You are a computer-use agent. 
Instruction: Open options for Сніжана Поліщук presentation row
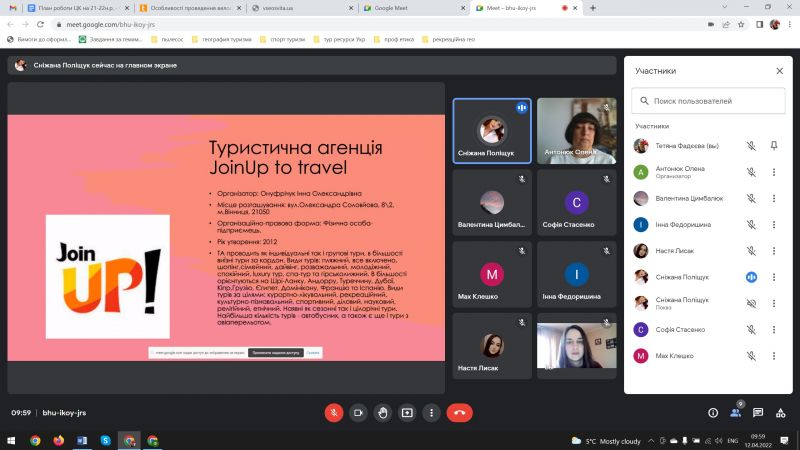(x=774, y=303)
